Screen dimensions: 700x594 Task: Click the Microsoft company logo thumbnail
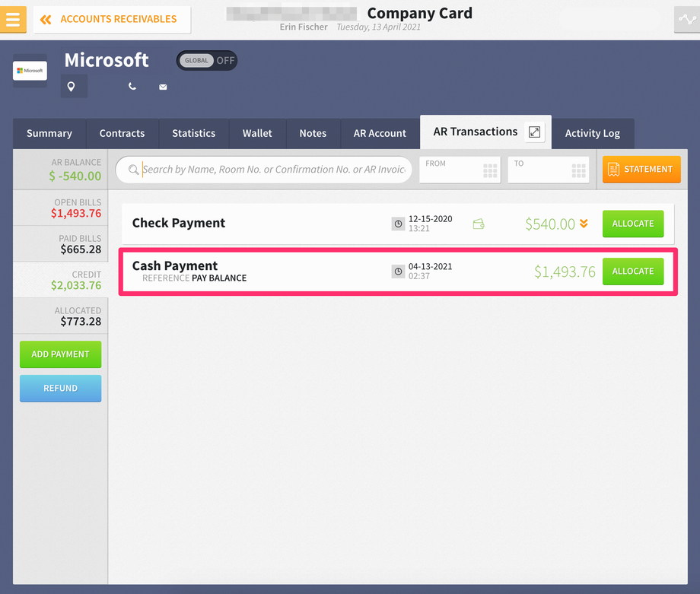click(x=30, y=71)
